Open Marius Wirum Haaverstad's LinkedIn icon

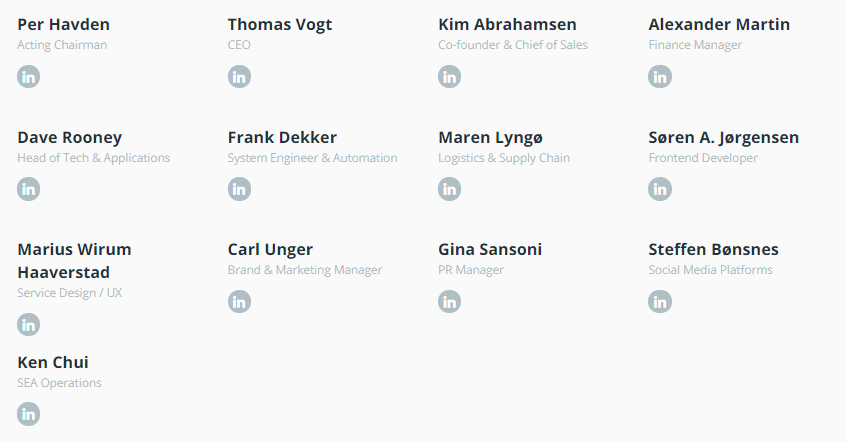29,324
